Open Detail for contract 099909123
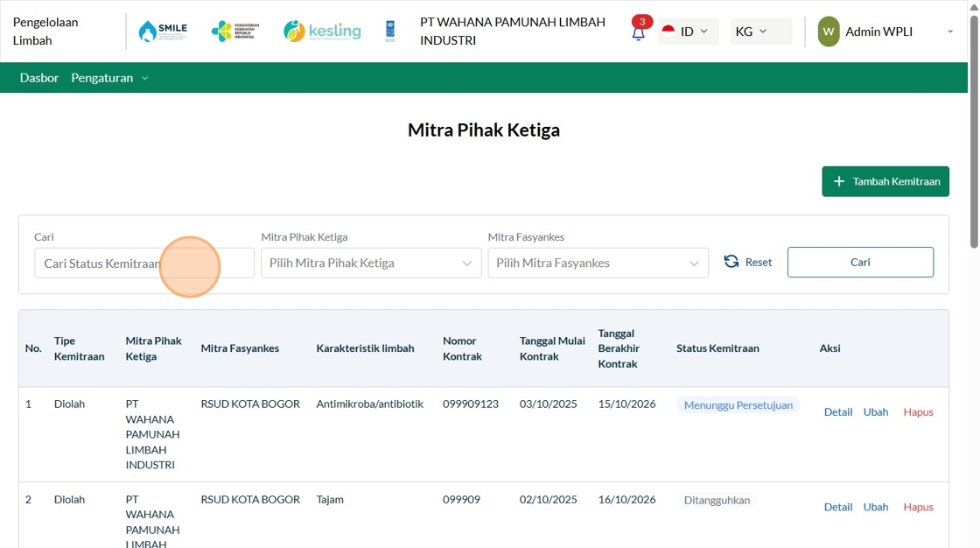 838,411
